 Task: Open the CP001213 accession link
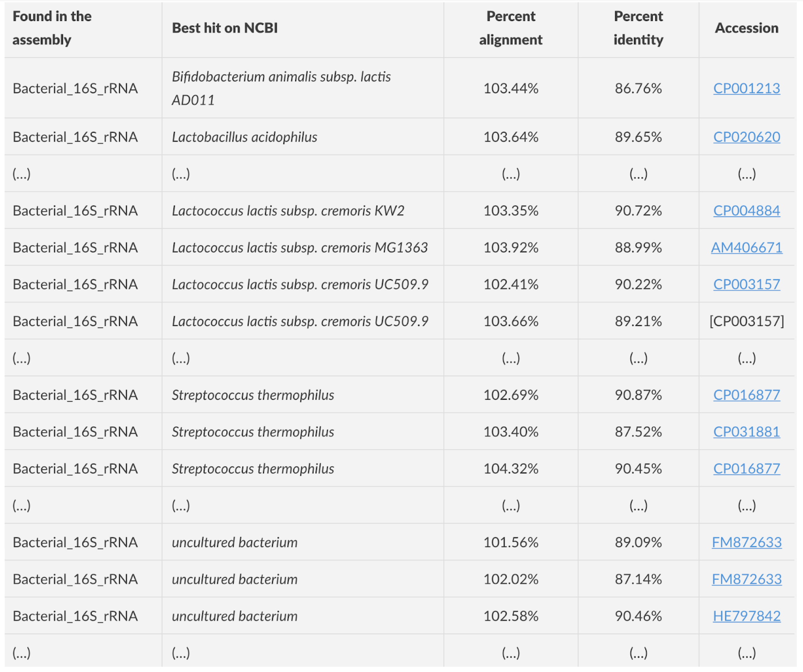point(746,88)
